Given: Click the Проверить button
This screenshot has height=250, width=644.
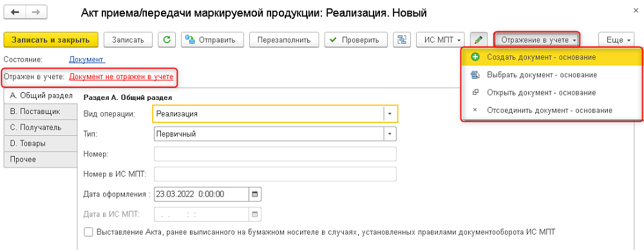Looking at the screenshot, I should 356,40.
